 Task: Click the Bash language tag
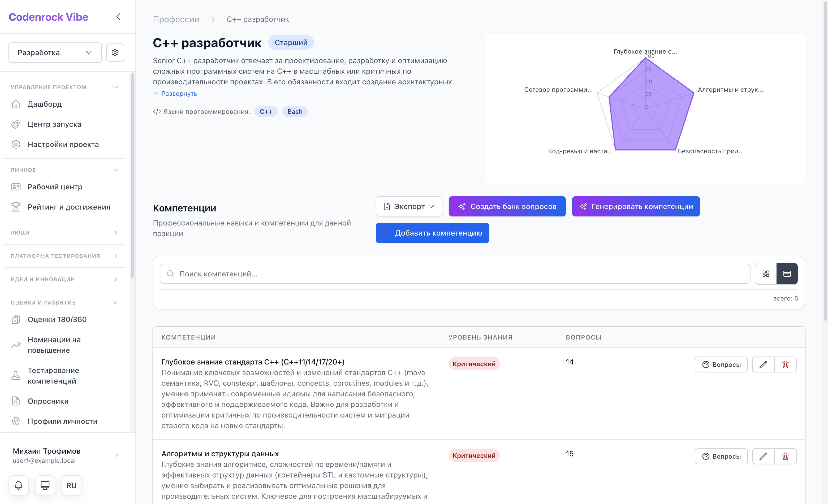(295, 111)
